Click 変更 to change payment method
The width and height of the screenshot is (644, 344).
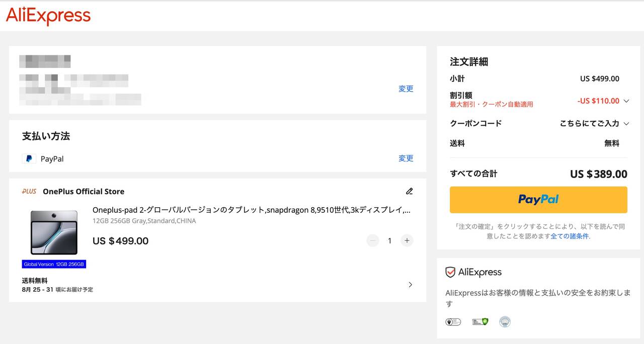point(406,158)
